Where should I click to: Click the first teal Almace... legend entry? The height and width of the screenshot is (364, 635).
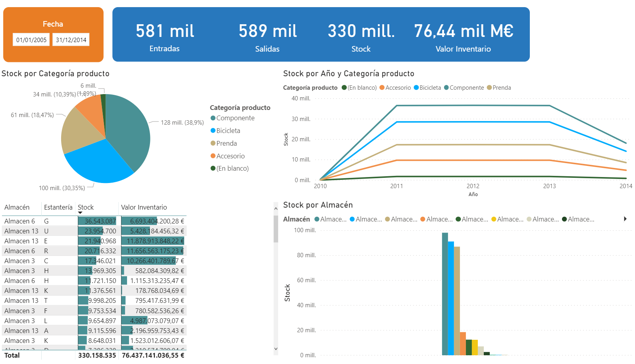[330, 219]
